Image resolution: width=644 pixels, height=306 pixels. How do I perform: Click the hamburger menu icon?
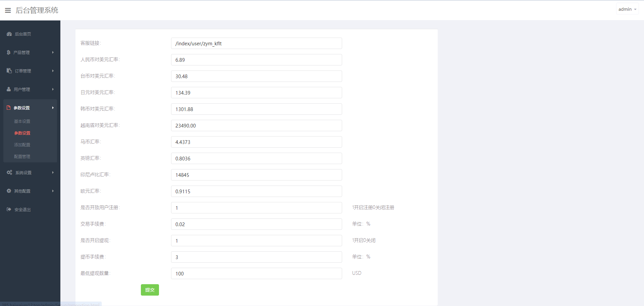8,10
